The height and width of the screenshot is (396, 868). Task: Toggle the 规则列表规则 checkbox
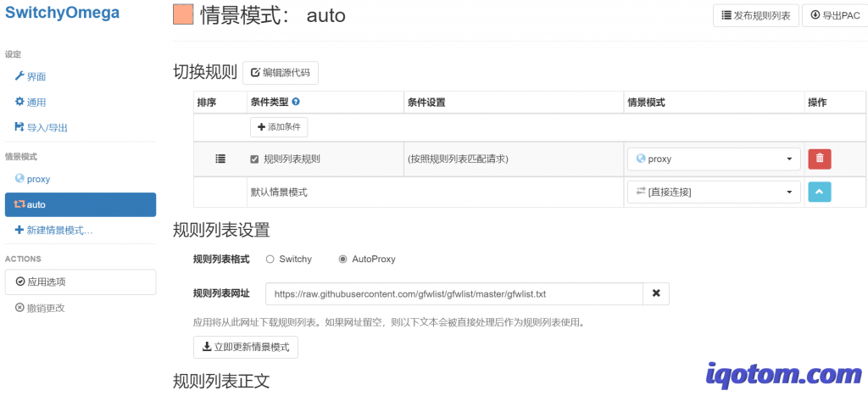click(x=254, y=159)
